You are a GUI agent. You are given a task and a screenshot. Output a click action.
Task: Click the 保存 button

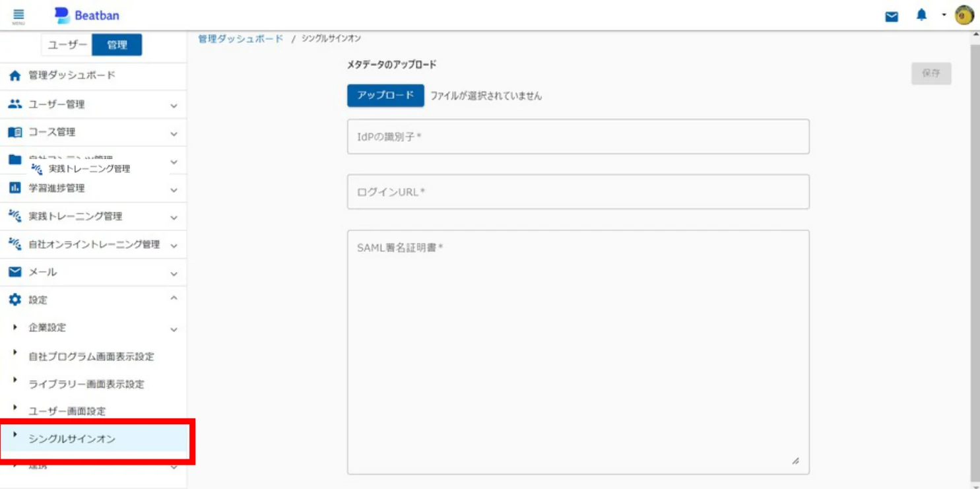931,73
